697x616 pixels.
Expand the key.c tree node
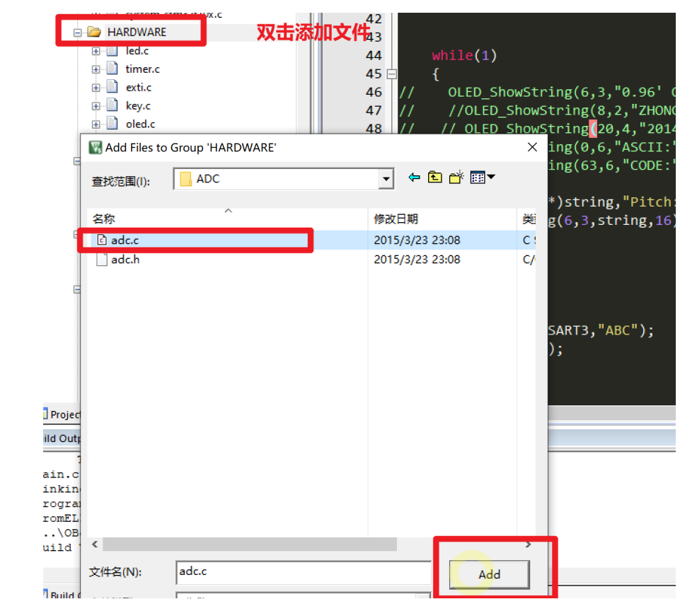tap(96, 105)
